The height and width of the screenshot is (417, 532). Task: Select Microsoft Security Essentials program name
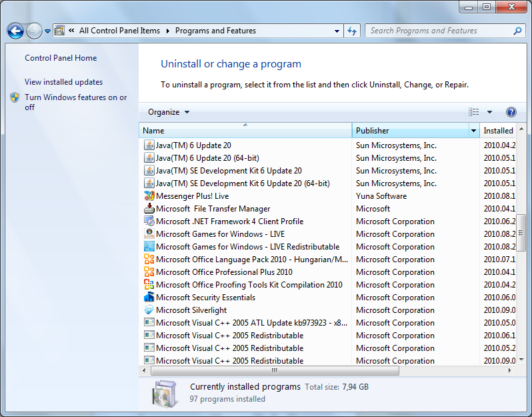point(205,298)
